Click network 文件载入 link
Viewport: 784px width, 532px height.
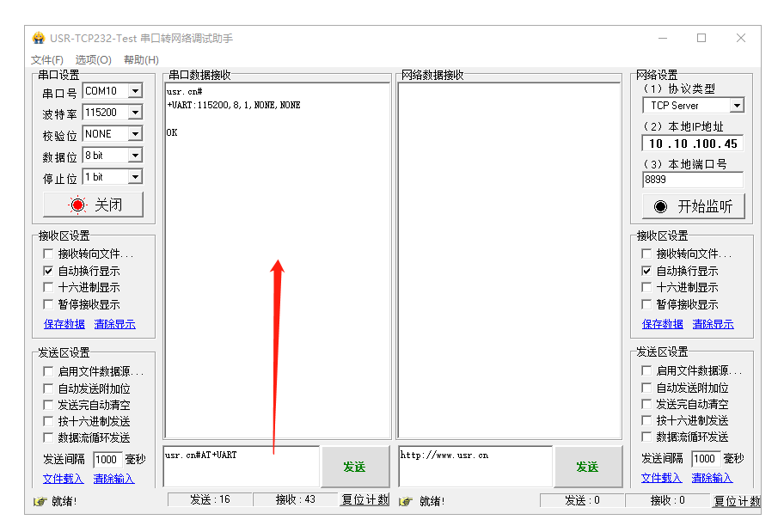point(662,478)
